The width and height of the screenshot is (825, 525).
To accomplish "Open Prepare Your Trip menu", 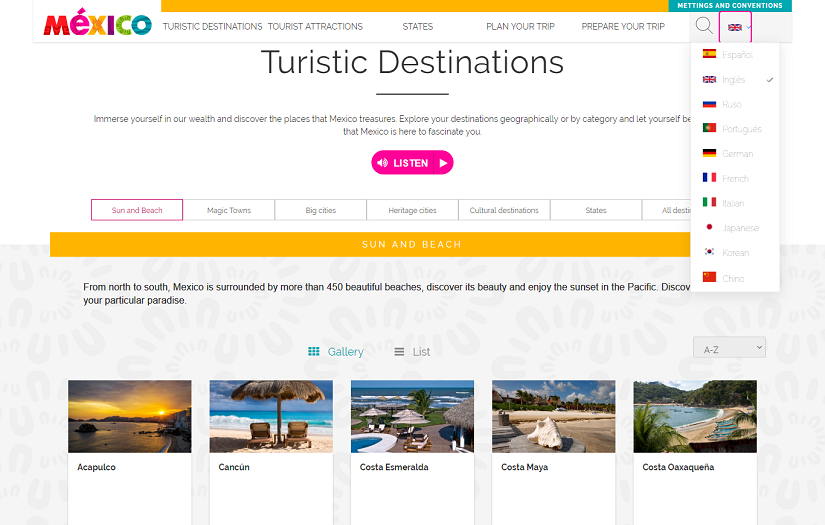I will click(x=623, y=26).
